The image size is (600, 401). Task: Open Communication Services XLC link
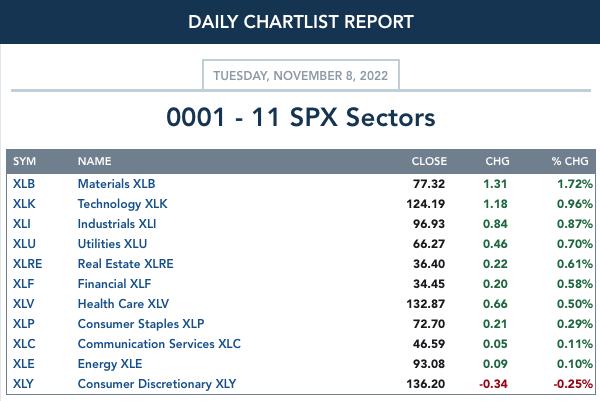159,344
